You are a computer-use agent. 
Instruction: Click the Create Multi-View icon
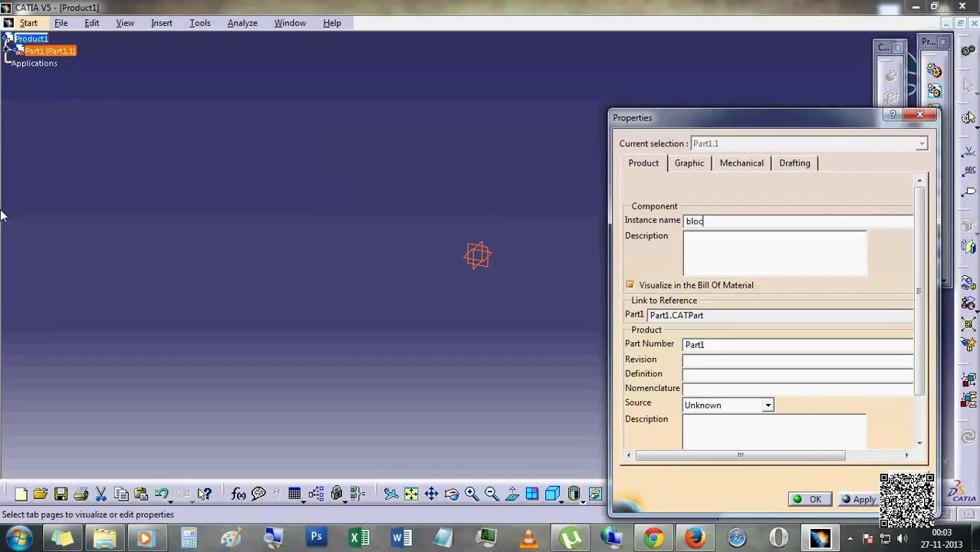click(531, 495)
